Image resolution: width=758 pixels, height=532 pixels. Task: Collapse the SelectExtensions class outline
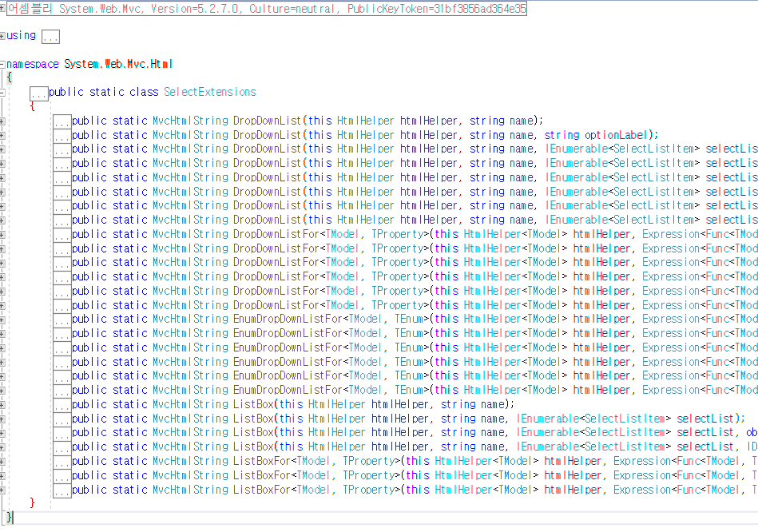click(2, 93)
